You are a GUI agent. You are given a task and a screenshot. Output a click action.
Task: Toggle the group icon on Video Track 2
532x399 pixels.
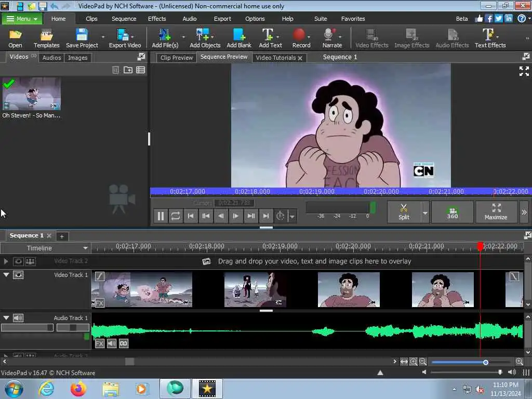(x=30, y=261)
